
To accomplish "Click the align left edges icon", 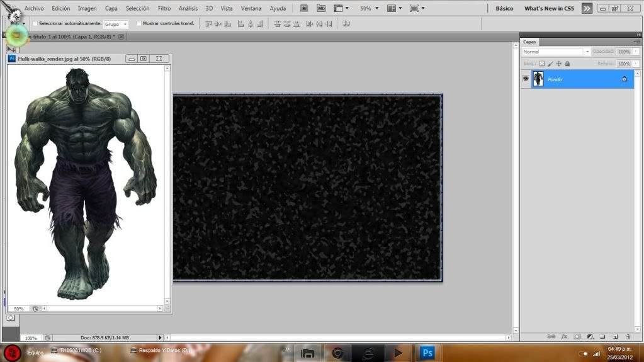I will click(x=240, y=24).
